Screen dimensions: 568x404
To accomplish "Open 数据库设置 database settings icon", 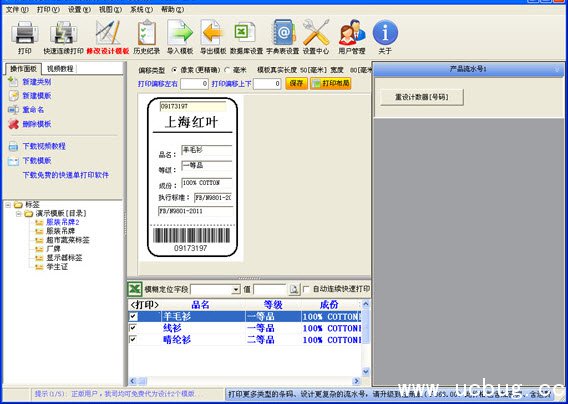I will pos(245,33).
